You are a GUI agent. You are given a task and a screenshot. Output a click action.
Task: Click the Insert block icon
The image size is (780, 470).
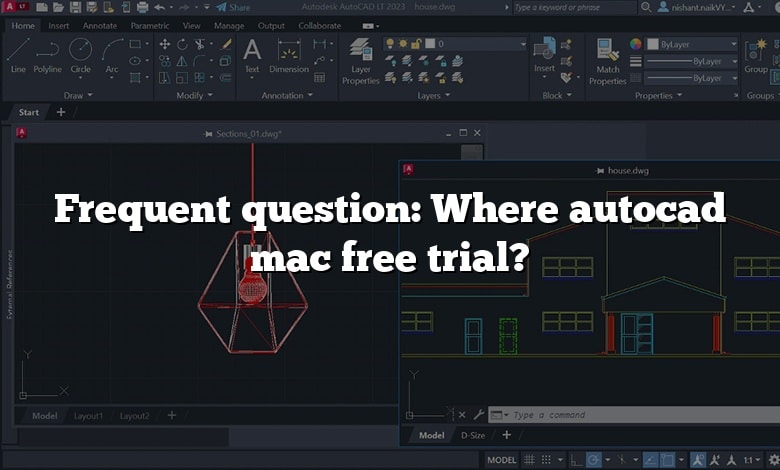pos(544,49)
